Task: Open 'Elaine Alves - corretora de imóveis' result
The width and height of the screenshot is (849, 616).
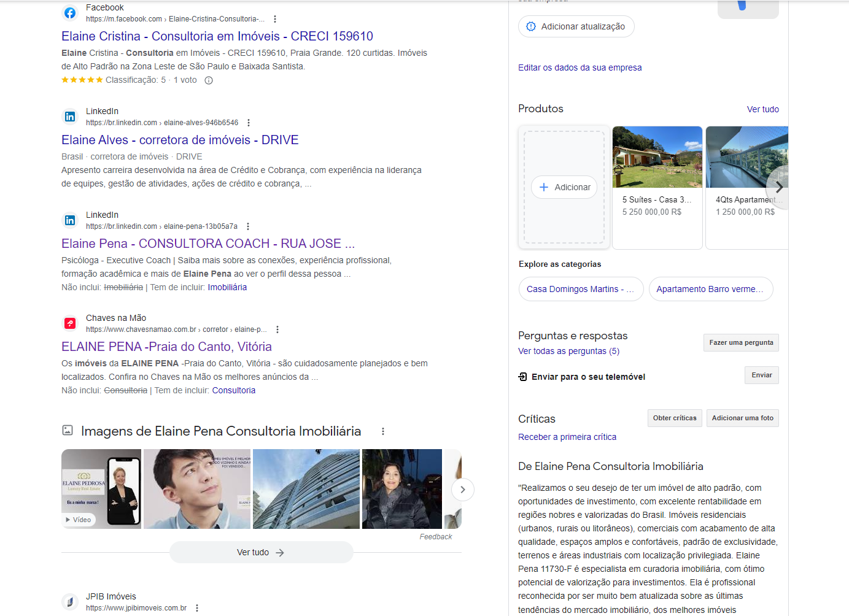Action: point(180,140)
